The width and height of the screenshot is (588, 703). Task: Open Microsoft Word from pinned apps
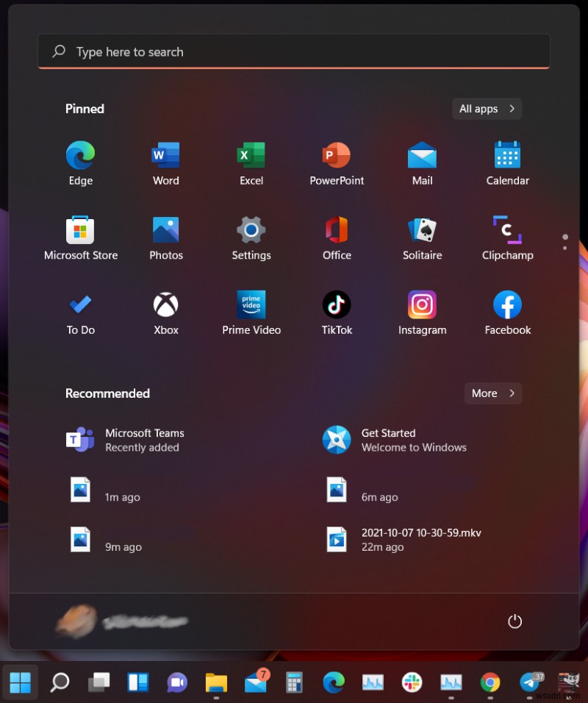[x=165, y=162]
